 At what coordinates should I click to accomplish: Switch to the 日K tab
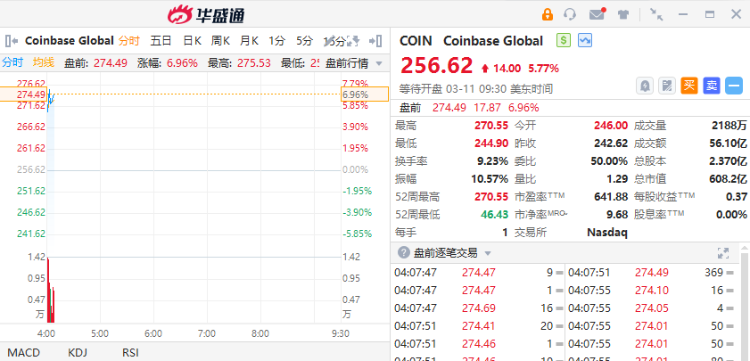192,41
